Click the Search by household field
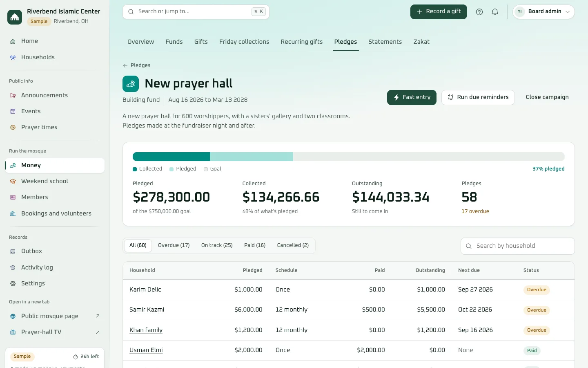The width and height of the screenshot is (588, 368). point(518,246)
